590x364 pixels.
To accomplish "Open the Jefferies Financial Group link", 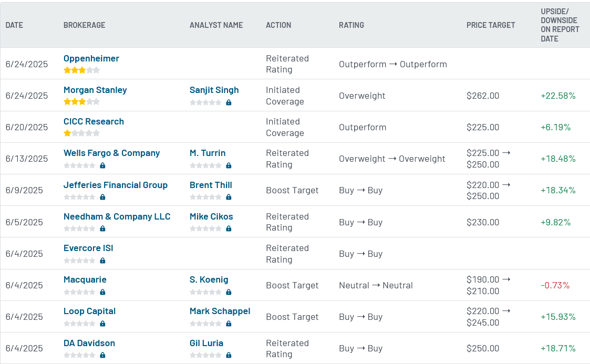I will coord(116,185).
